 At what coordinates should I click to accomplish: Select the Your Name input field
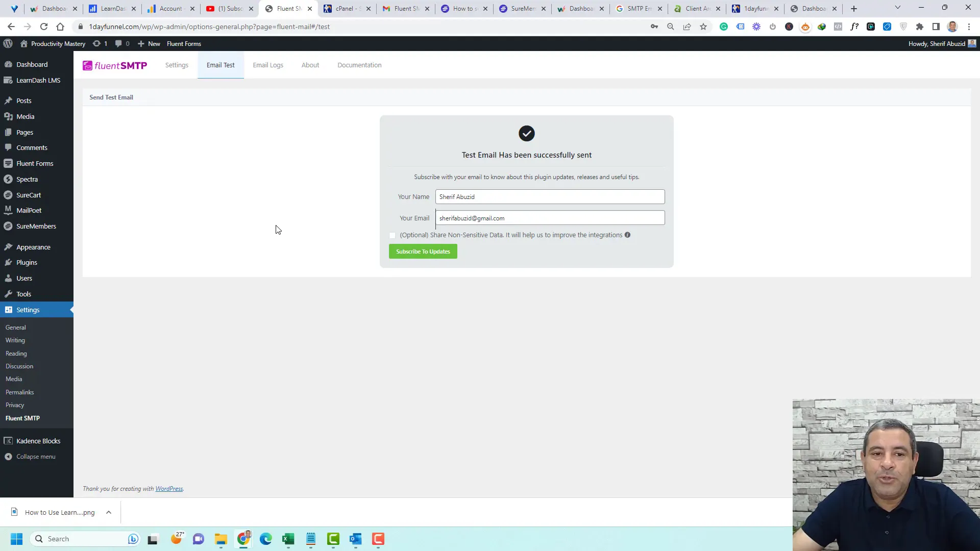point(550,196)
